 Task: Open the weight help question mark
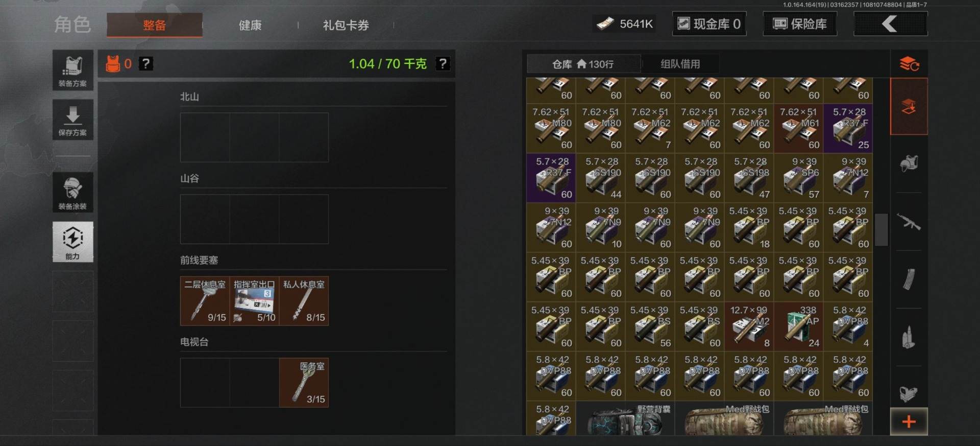[x=443, y=64]
